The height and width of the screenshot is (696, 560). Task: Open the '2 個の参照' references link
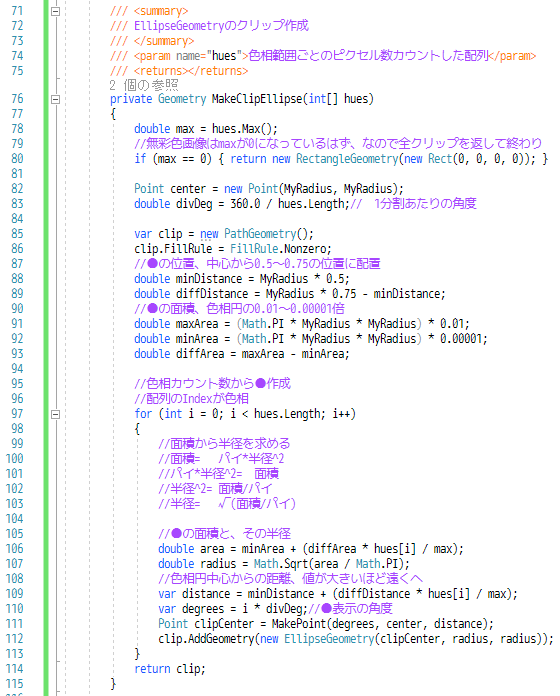tap(144, 85)
